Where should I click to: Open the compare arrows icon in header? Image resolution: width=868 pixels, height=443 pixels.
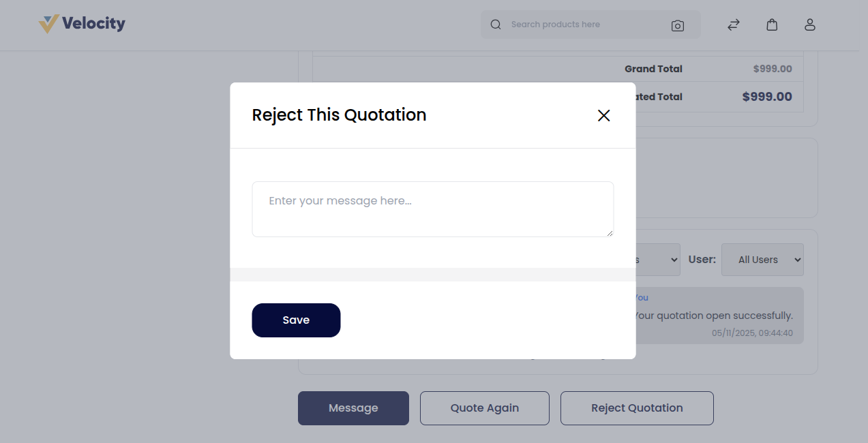[733, 25]
